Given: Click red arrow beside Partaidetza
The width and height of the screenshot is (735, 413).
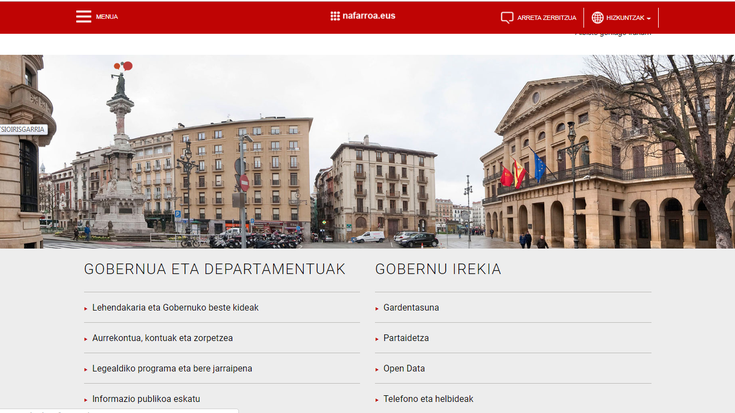Looking at the screenshot, I should tap(377, 339).
